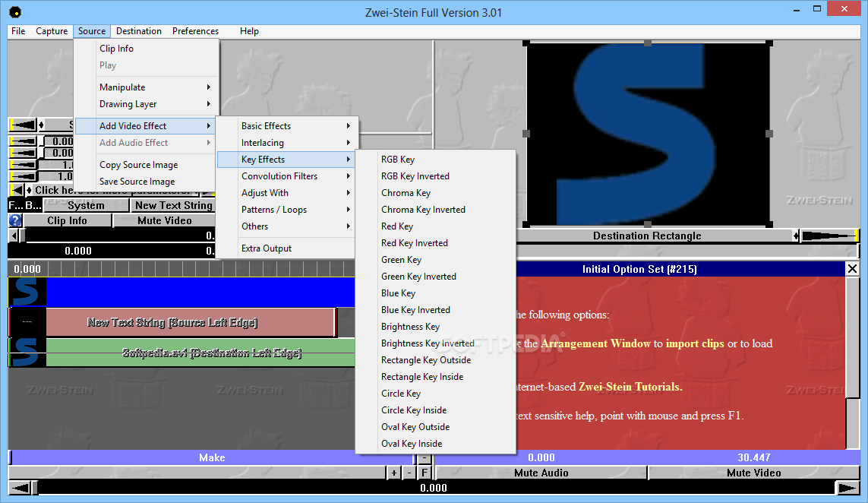Select Save Source Image
Image resolution: width=868 pixels, height=503 pixels.
(x=146, y=181)
